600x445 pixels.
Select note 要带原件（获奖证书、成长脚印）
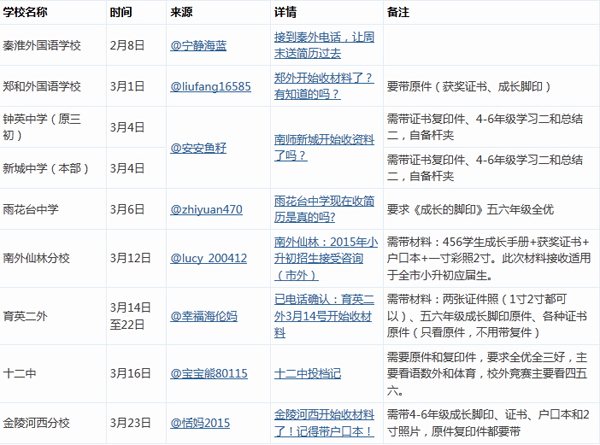click(x=469, y=86)
